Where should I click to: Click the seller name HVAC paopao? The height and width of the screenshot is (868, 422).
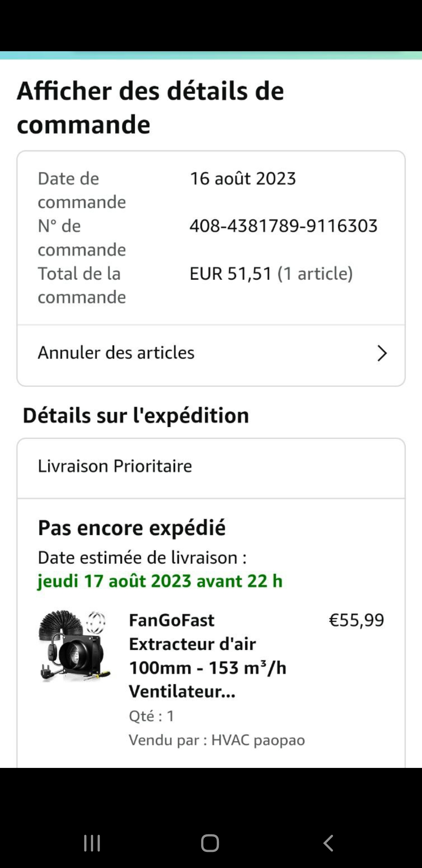pyautogui.click(x=258, y=740)
